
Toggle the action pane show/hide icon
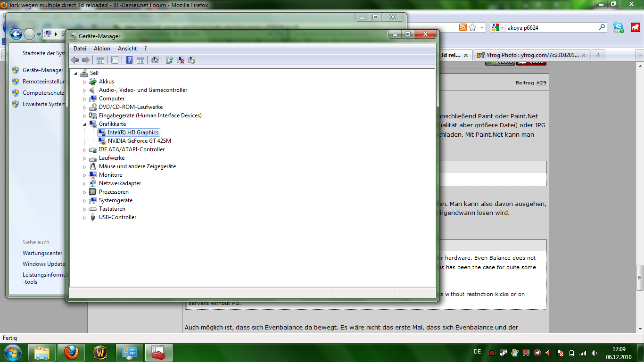(x=140, y=60)
